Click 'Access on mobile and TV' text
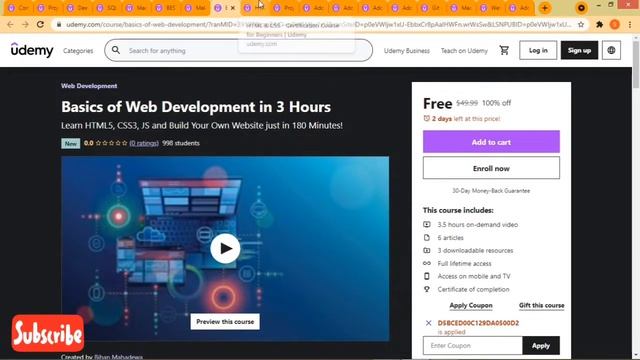Image resolution: width=640 pixels, height=360 pixels. pos(474,276)
